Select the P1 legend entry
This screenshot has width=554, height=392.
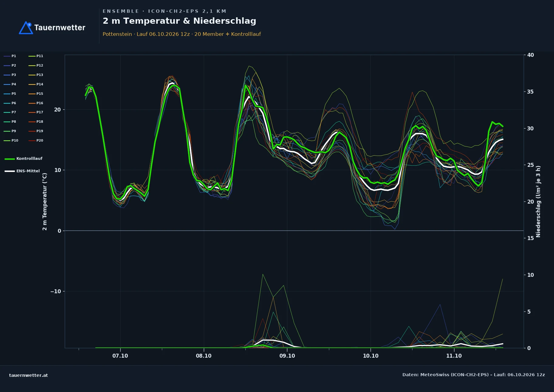[x=10, y=56]
